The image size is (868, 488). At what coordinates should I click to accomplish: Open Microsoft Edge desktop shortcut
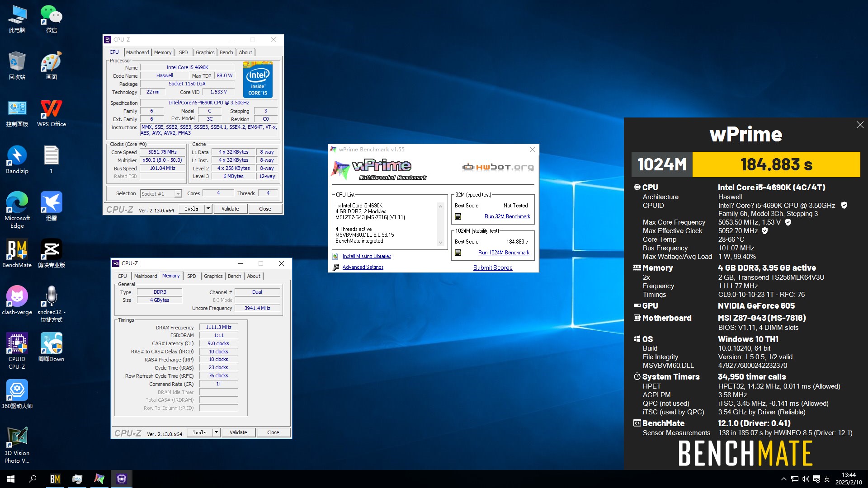[x=17, y=210]
